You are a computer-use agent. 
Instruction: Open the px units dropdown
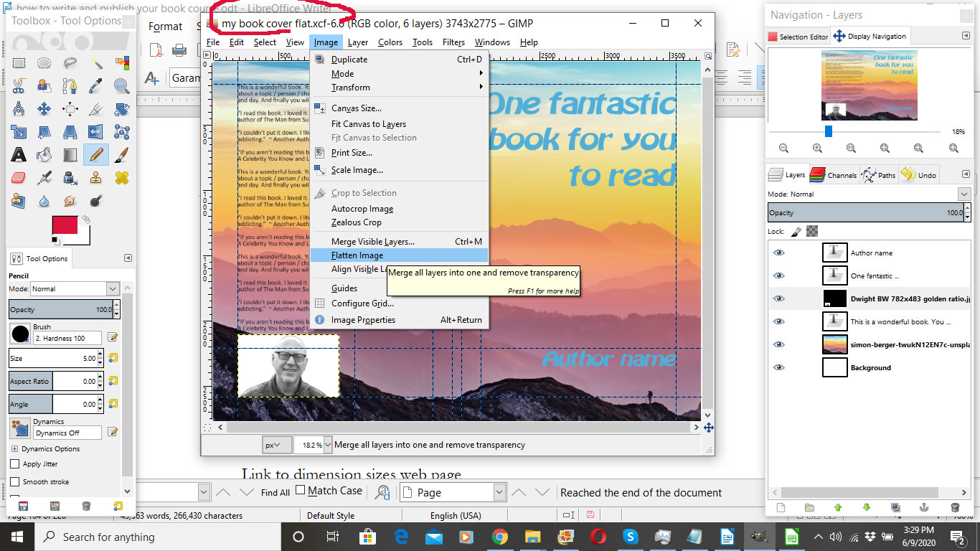tap(276, 445)
